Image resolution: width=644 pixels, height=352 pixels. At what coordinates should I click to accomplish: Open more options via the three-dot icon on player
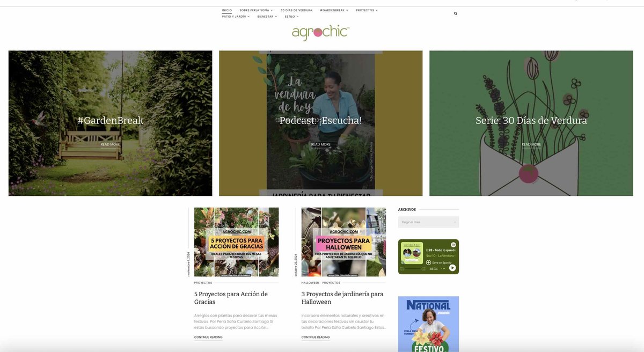pos(444,268)
